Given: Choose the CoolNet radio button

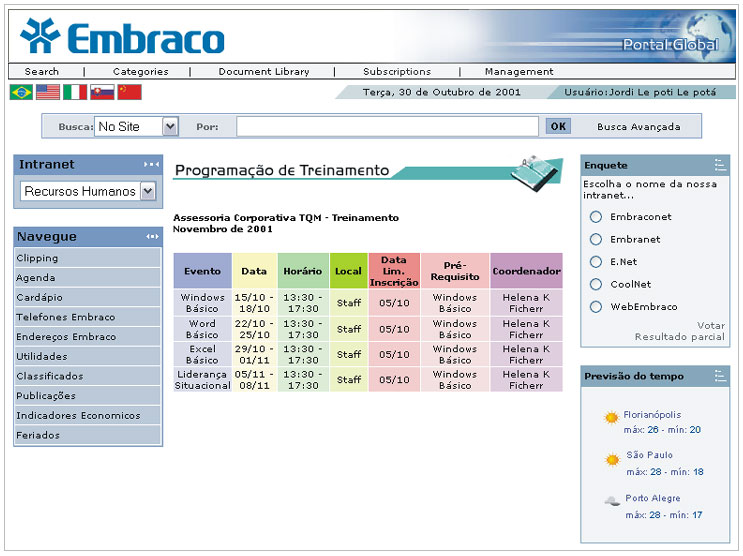Looking at the screenshot, I should (x=596, y=284).
